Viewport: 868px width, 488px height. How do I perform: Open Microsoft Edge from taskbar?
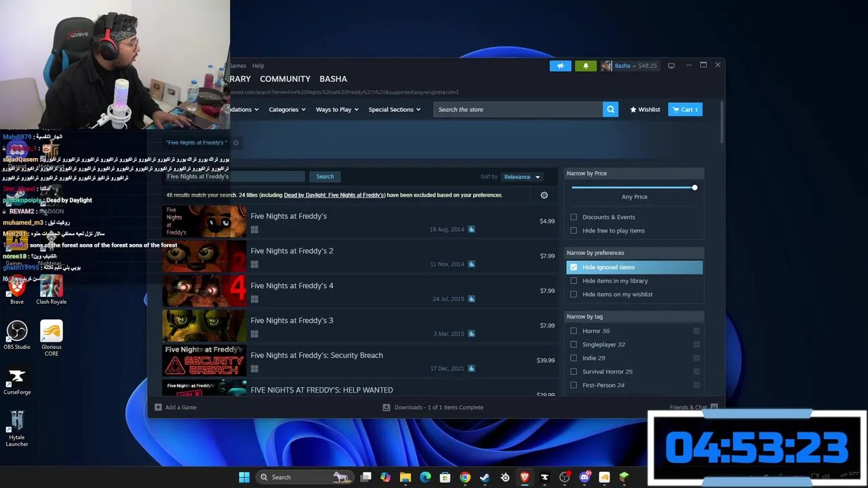click(x=425, y=477)
